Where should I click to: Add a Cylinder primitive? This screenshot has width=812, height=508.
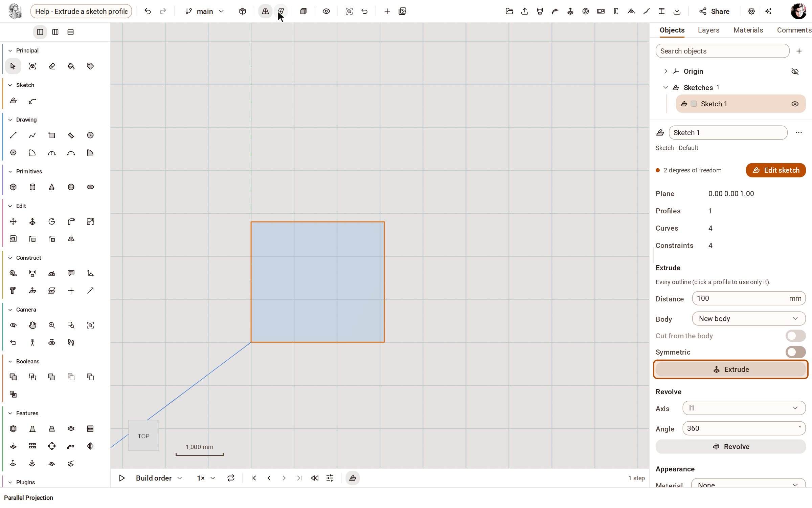tap(32, 187)
